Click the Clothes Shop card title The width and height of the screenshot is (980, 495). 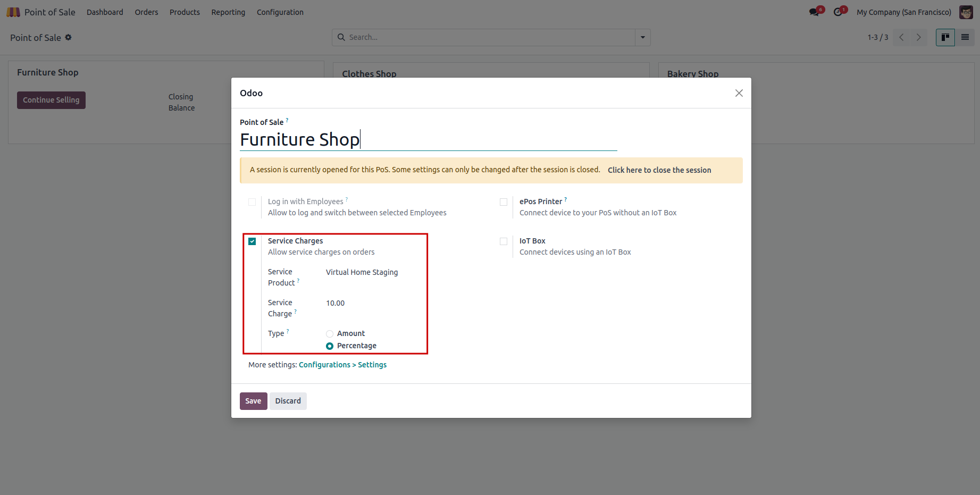pos(369,74)
